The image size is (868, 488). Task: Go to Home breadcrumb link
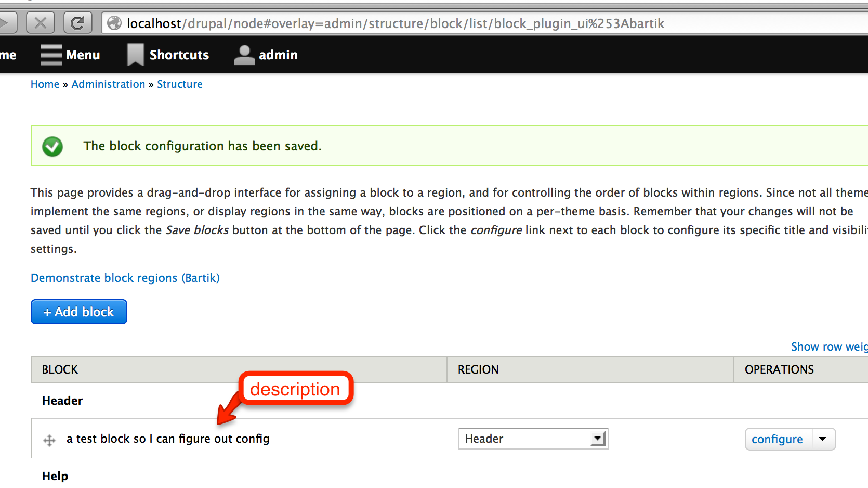tap(45, 84)
